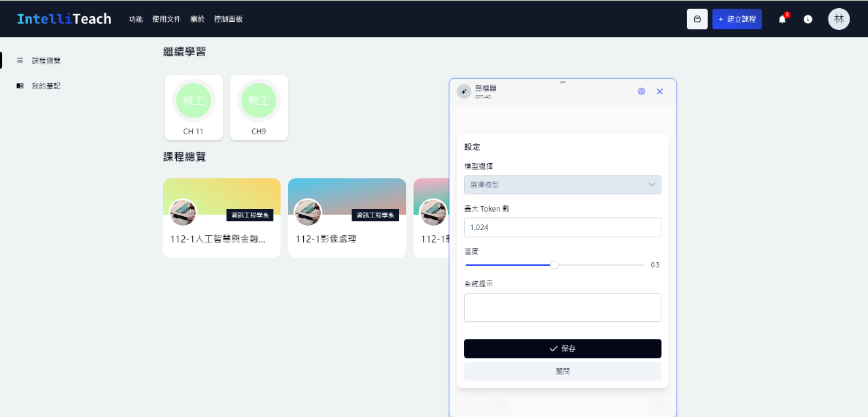Viewport: 868px width, 417px height.
Task: Click the avatar on the 人工智慧與金融 card
Action: click(183, 213)
